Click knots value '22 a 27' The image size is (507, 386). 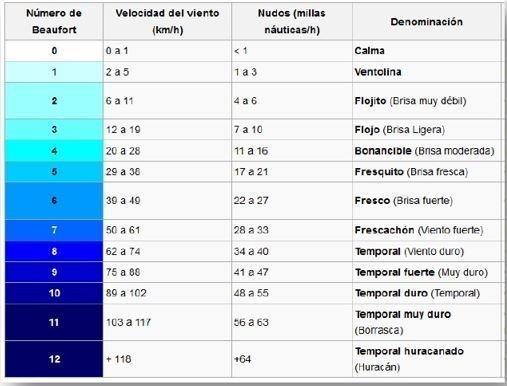(x=251, y=200)
